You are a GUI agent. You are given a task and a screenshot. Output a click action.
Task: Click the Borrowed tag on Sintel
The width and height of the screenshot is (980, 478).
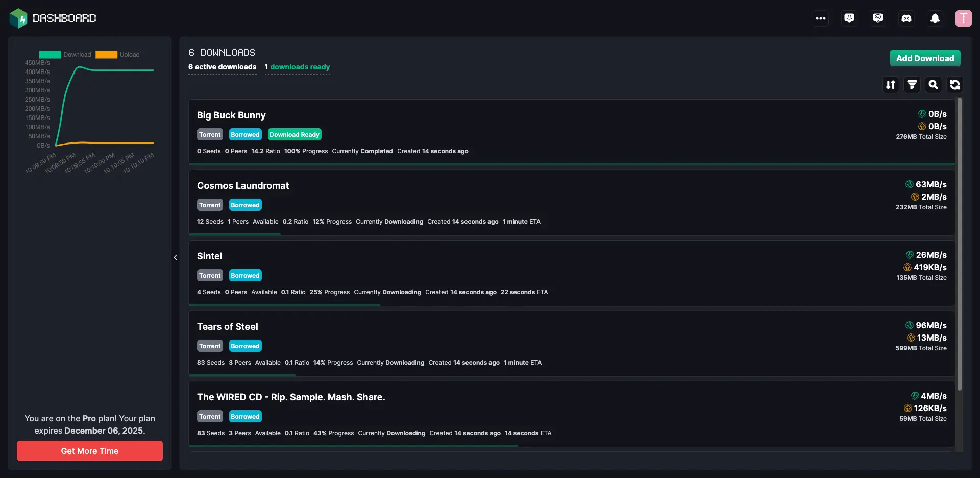[x=245, y=276]
